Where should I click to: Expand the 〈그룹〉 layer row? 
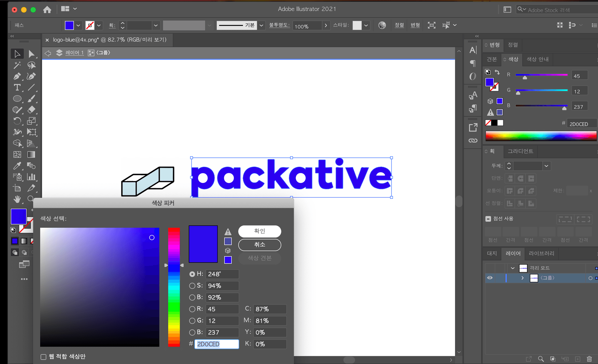click(x=523, y=278)
